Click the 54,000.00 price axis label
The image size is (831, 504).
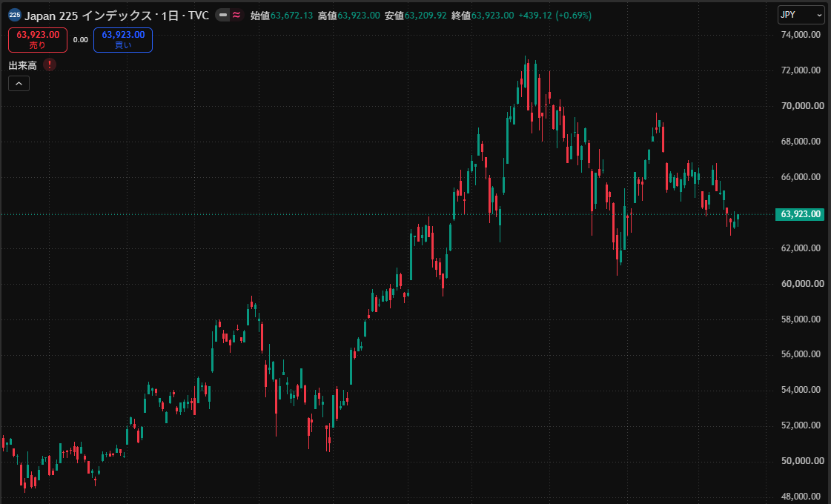pyautogui.click(x=801, y=390)
